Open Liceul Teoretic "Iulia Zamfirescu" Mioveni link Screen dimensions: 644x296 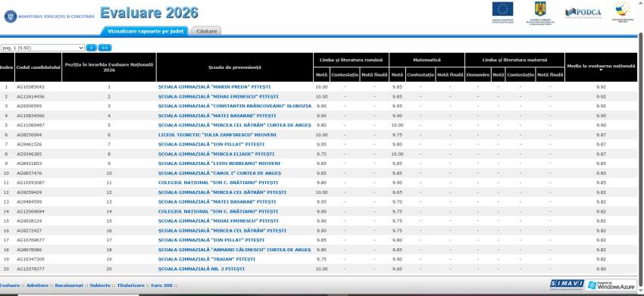(217, 135)
